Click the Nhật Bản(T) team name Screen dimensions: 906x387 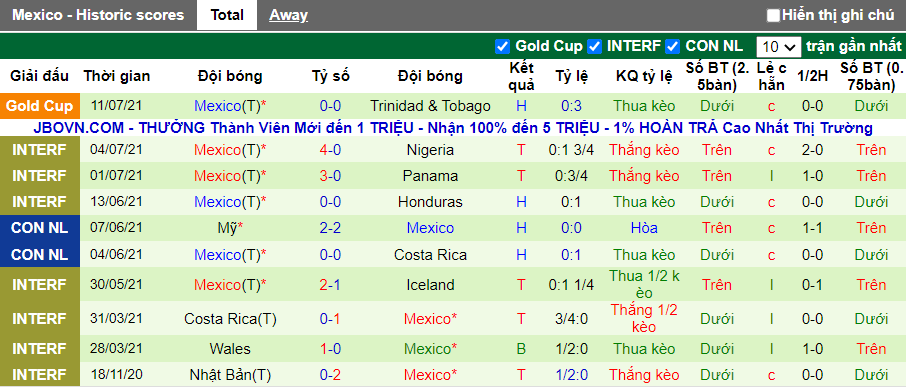(x=230, y=374)
